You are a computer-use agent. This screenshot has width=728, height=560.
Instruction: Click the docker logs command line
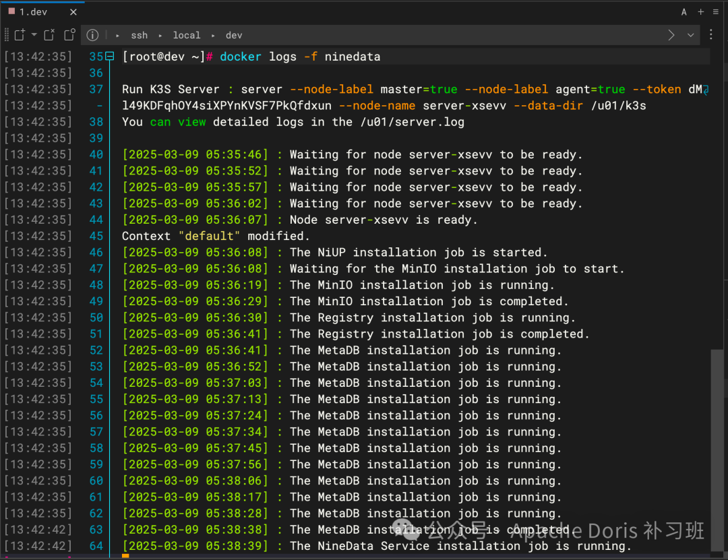[x=300, y=57]
